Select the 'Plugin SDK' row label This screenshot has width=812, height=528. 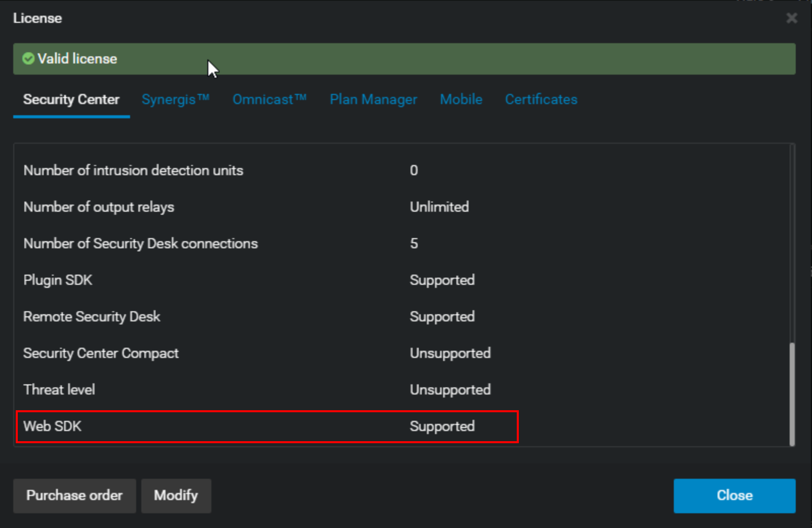(x=58, y=280)
